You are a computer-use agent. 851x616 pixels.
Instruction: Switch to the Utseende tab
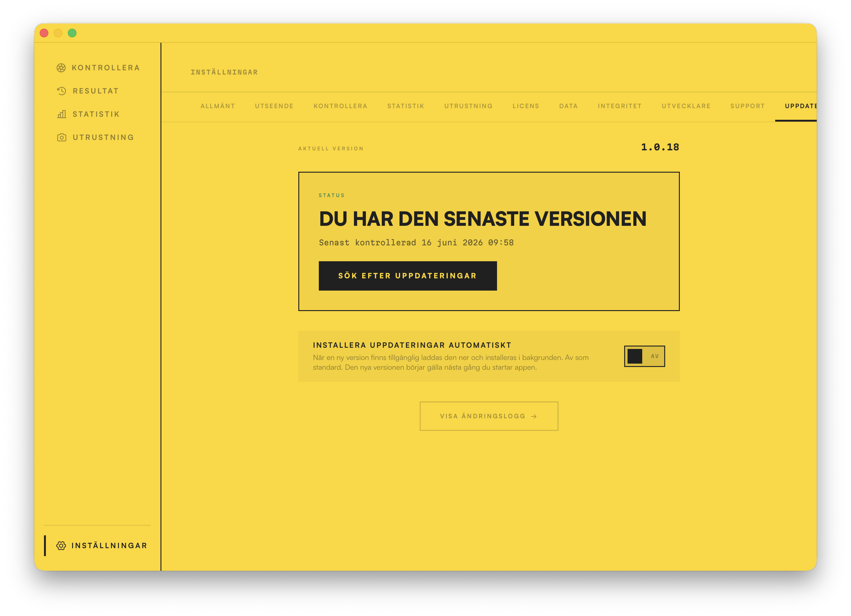pyautogui.click(x=274, y=106)
